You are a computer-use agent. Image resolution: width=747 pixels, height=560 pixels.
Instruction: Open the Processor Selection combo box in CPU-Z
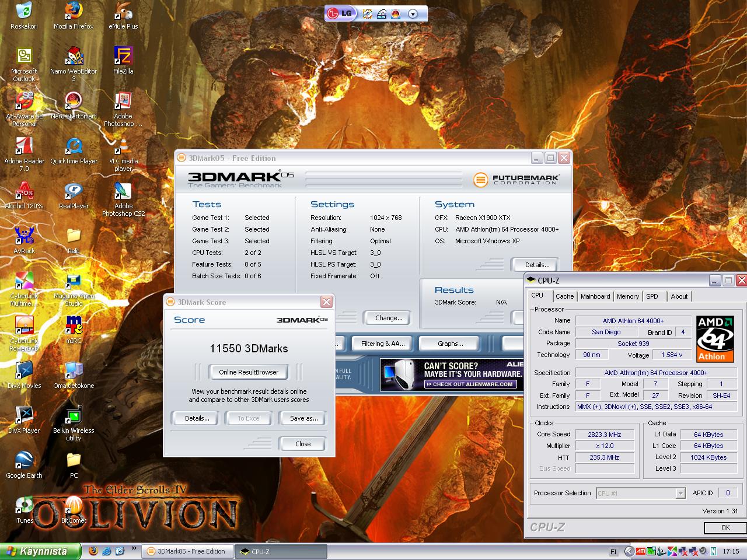[641, 494]
